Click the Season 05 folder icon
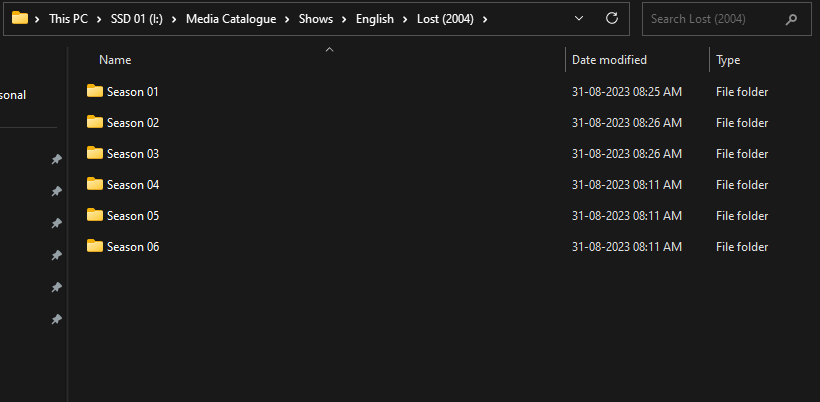This screenshot has width=820, height=402. [95, 216]
